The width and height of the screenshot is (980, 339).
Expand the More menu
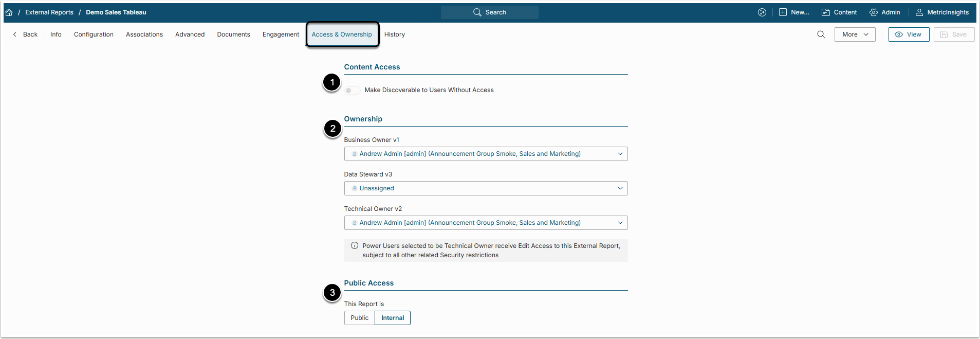coord(855,34)
